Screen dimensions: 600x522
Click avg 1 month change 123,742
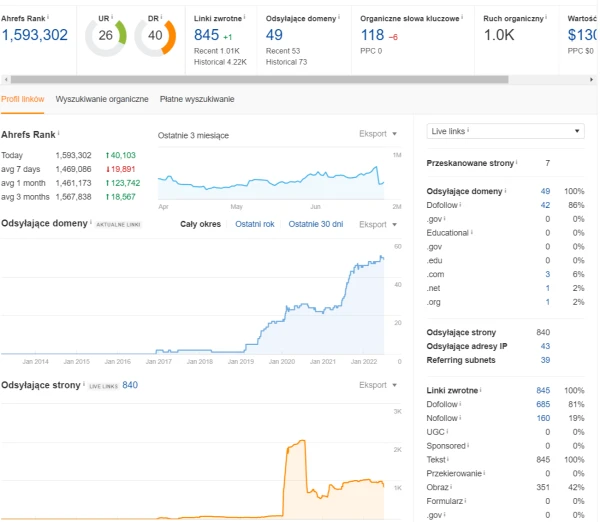(123, 183)
